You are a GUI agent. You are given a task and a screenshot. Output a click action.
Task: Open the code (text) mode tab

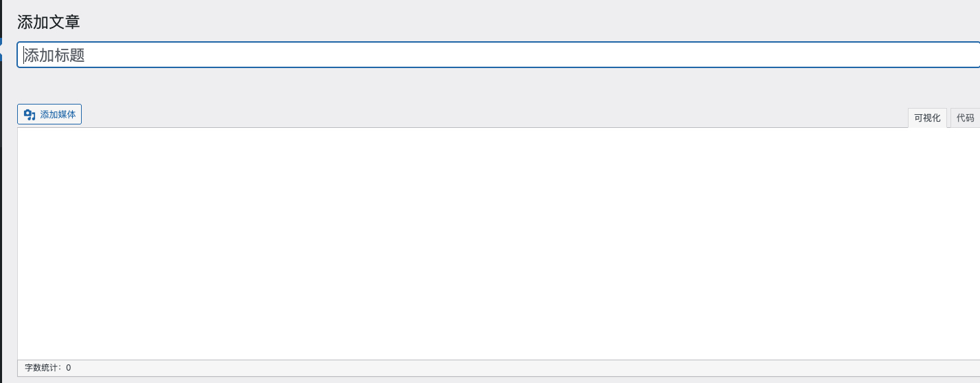coord(965,118)
